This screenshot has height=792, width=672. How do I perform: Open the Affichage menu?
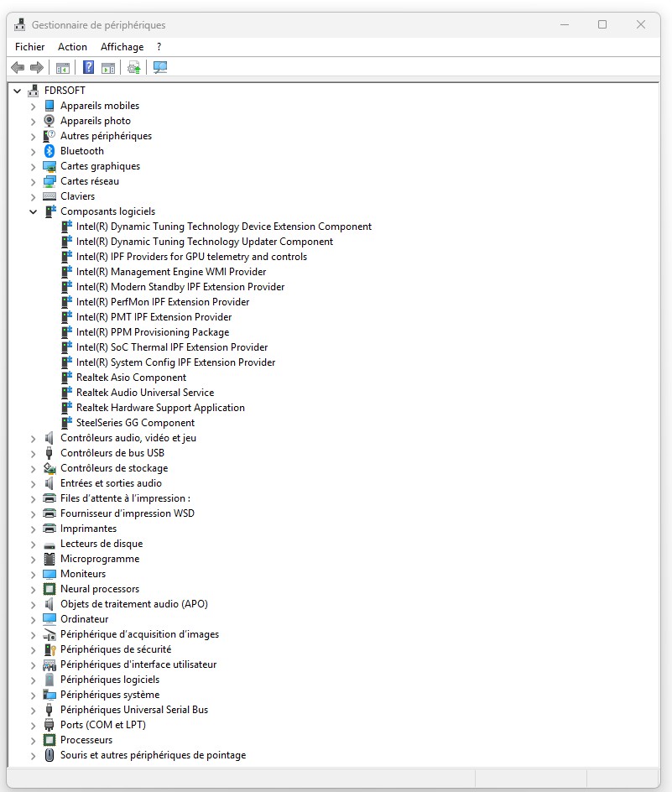pos(122,47)
